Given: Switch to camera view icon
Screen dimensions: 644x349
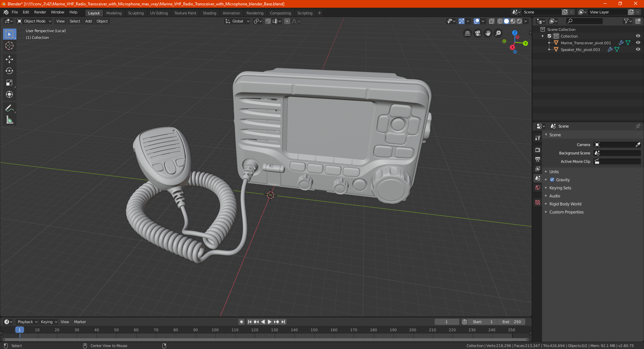Looking at the screenshot, I should click(x=478, y=33).
